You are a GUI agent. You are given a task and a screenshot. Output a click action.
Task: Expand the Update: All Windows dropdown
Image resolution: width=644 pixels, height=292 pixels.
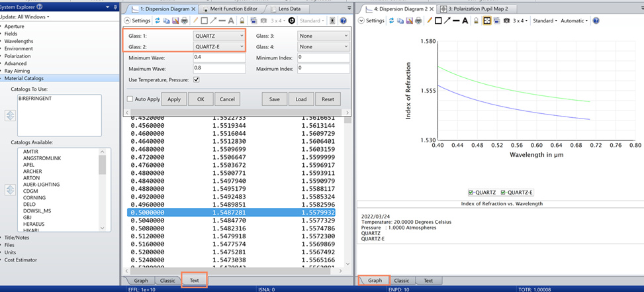24,17
